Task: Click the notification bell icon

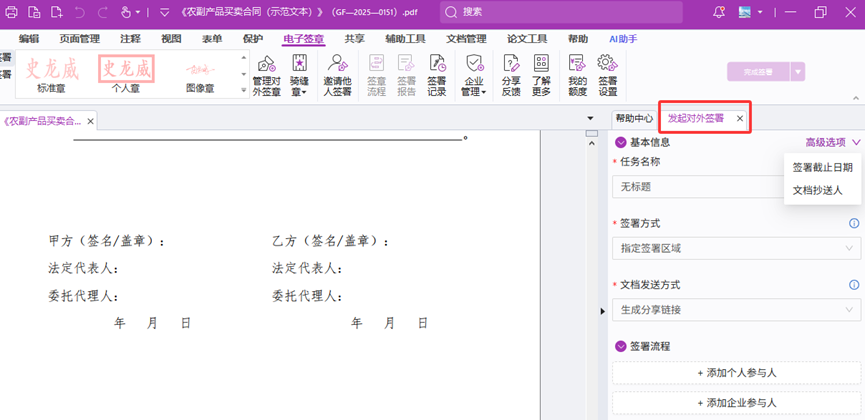Action: (719, 12)
